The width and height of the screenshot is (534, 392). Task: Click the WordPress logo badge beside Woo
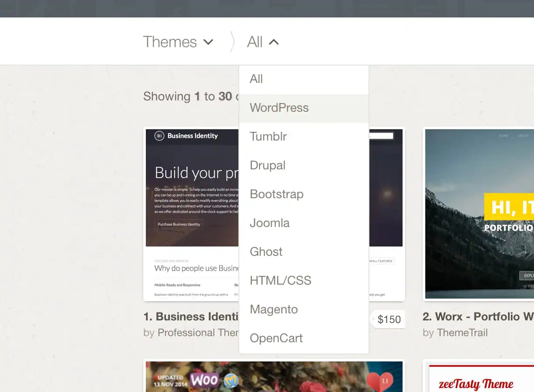pos(231,381)
